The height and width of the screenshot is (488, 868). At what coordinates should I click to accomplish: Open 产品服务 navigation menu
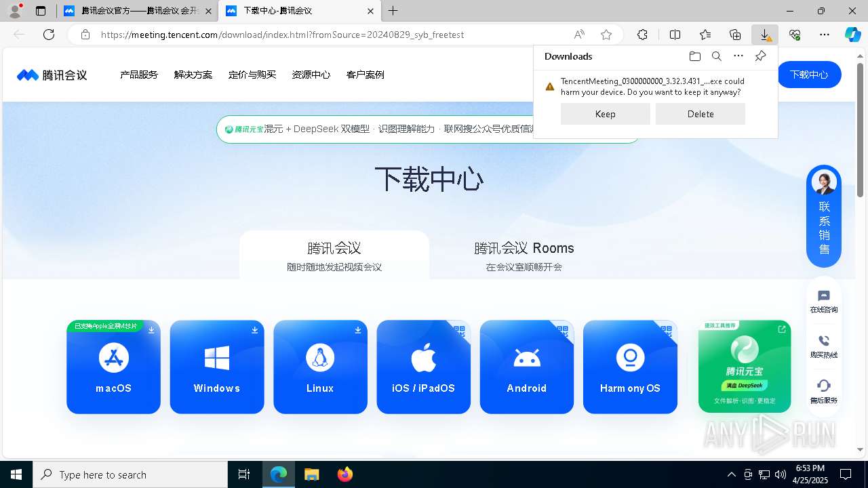(x=139, y=75)
